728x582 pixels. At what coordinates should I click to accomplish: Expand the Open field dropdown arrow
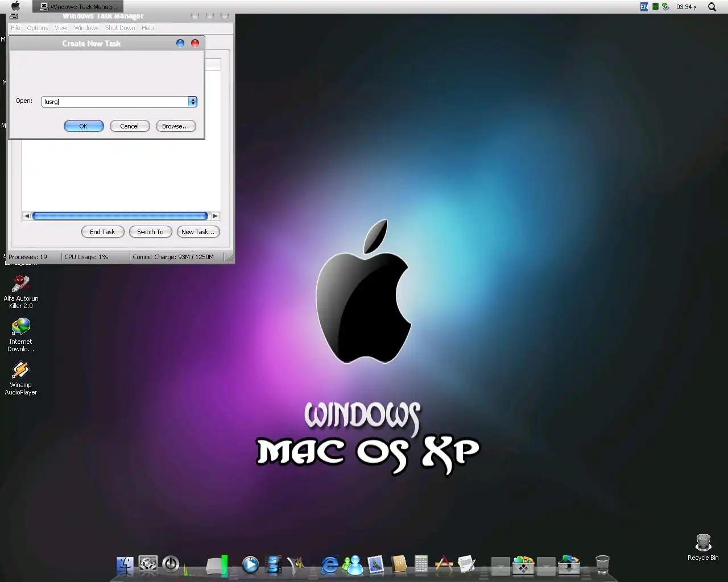pyautogui.click(x=193, y=102)
